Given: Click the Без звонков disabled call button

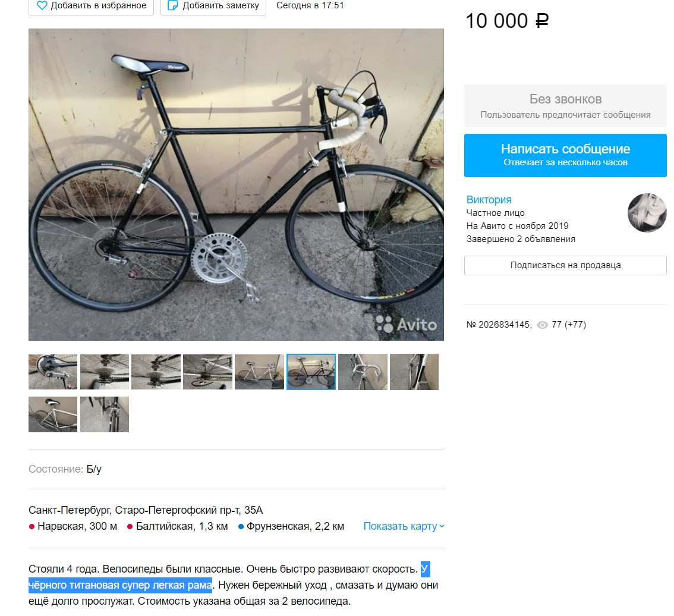Looking at the screenshot, I should point(565,106).
